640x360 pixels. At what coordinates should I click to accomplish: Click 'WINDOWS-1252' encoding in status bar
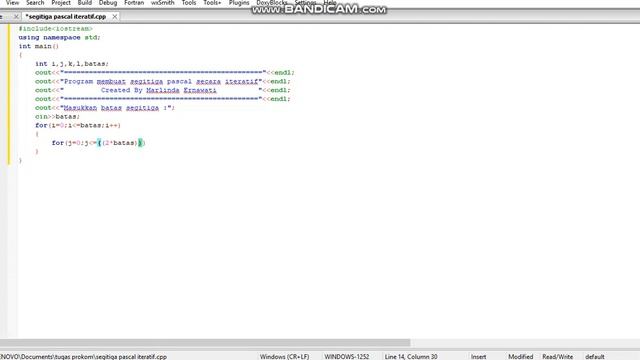point(347,357)
